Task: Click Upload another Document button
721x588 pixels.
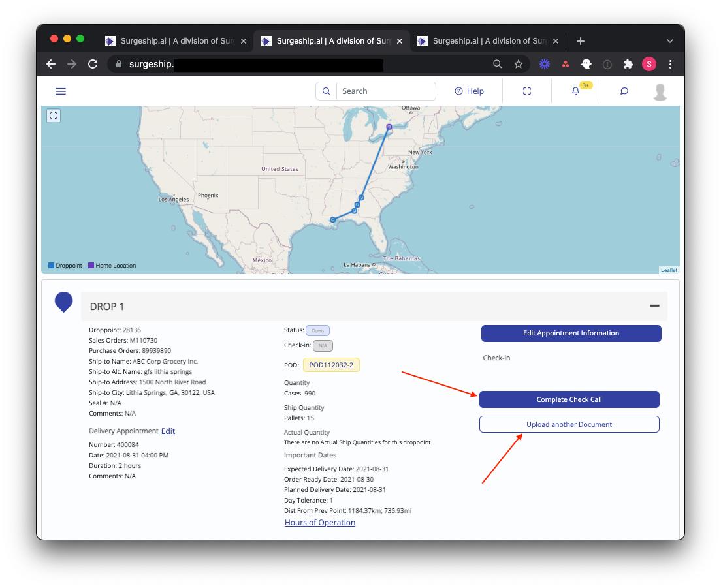Action: tap(569, 424)
